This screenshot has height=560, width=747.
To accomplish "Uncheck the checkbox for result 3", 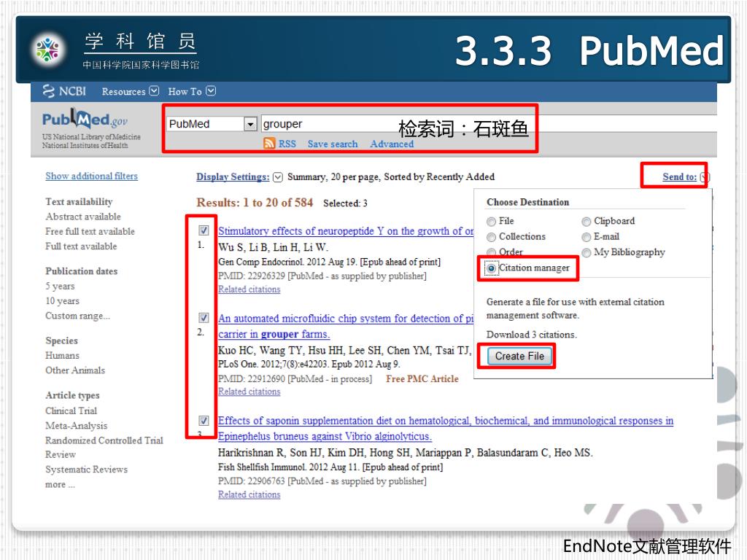I will (204, 421).
